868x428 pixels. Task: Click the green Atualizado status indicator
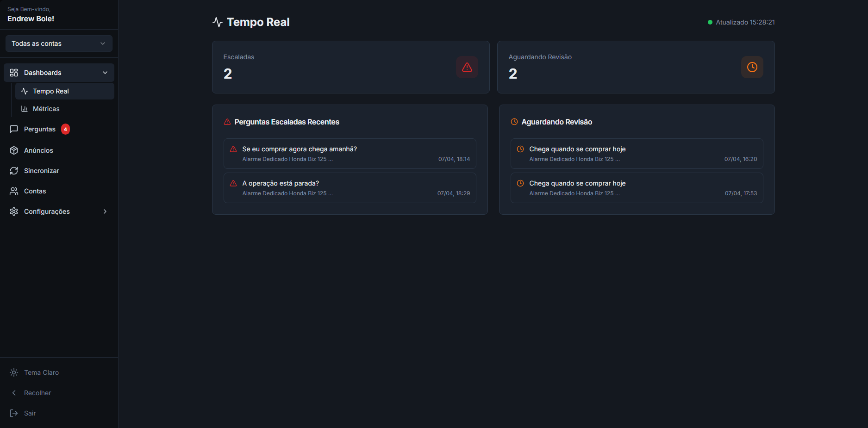click(710, 22)
